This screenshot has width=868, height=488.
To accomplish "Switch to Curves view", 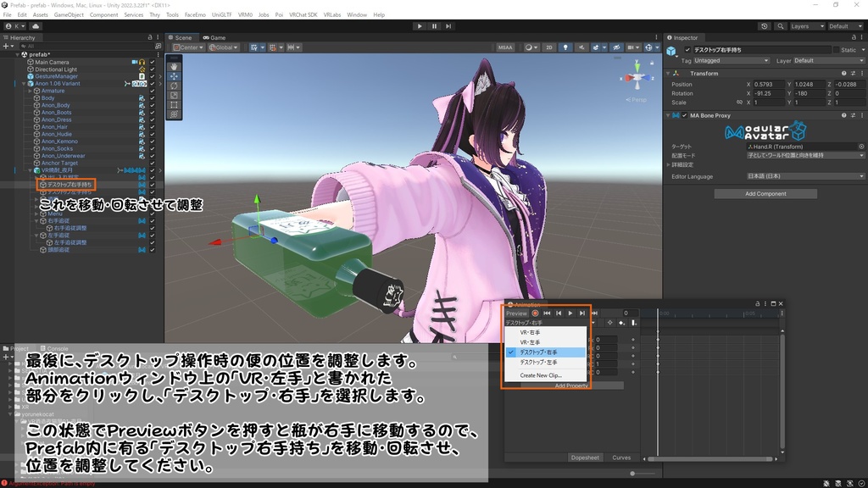I will 621,457.
